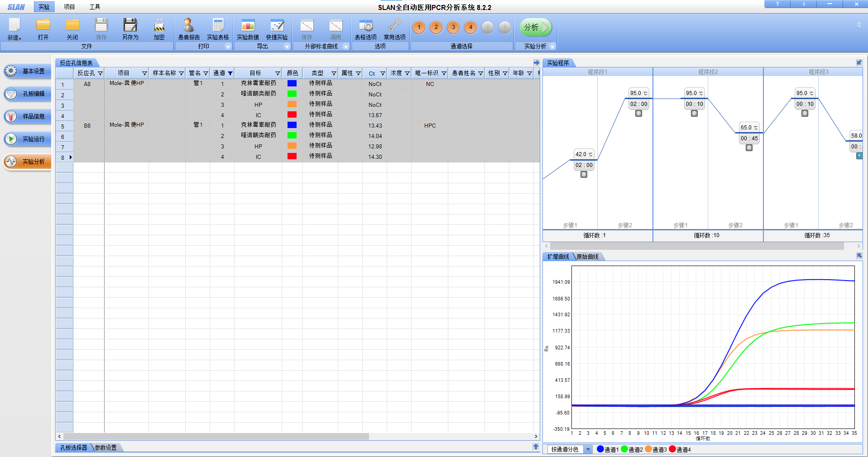Switch to the 原始曲线 tab
Viewport: 868px width, 457px height.
click(x=587, y=257)
